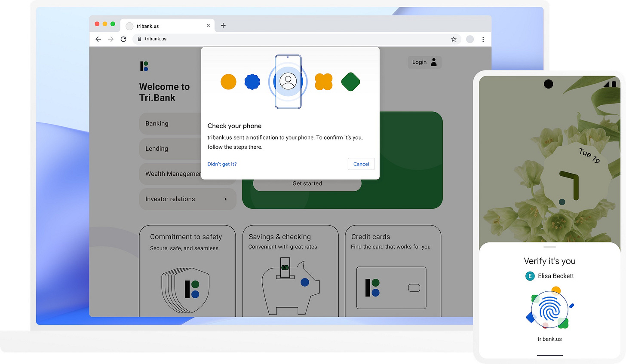The height and width of the screenshot is (364, 626).
Task: Click the green diamond shape in dialog
Action: pos(350,82)
